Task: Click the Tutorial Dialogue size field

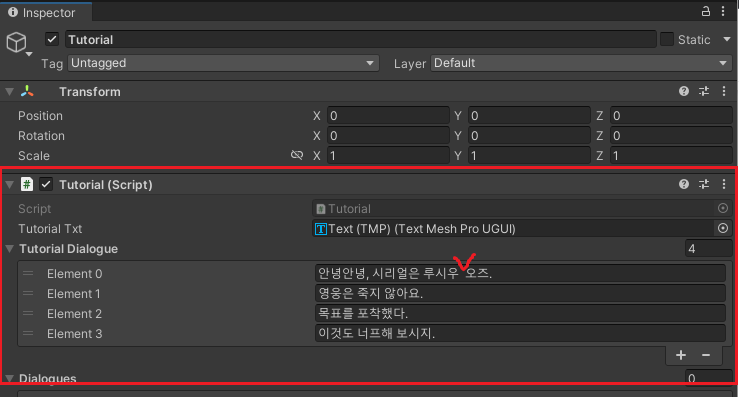Action: 708,248
